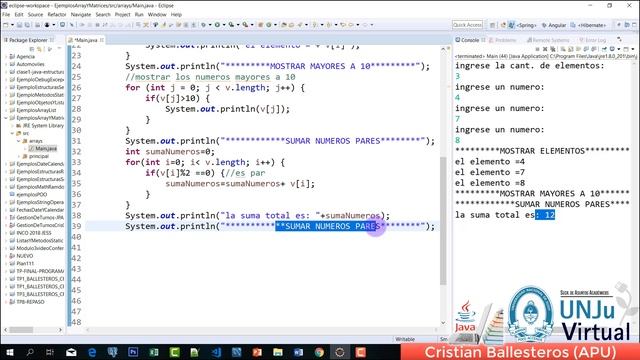This screenshot has height=360, width=640.
Task: Click the taskbar Search magnifier icon
Action: coord(30,352)
